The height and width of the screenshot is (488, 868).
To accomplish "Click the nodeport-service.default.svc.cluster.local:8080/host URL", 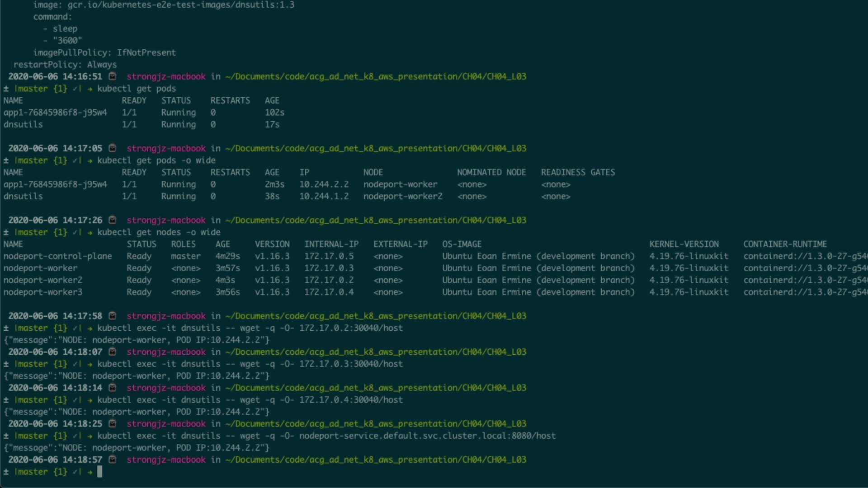I will 427,436.
